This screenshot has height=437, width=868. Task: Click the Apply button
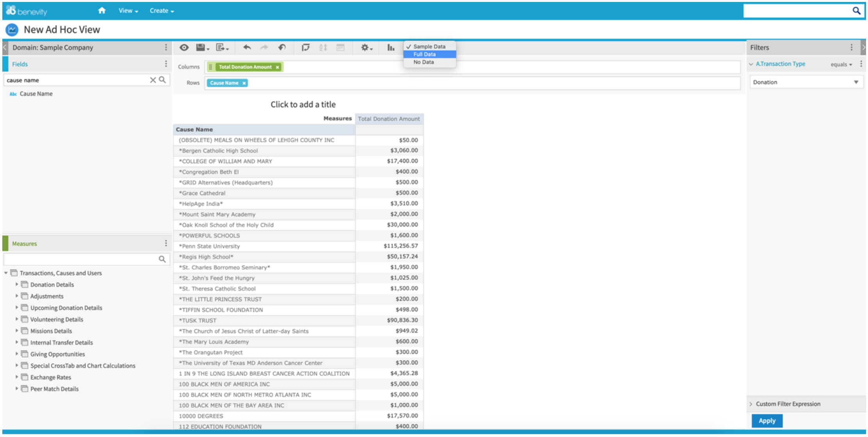point(767,421)
